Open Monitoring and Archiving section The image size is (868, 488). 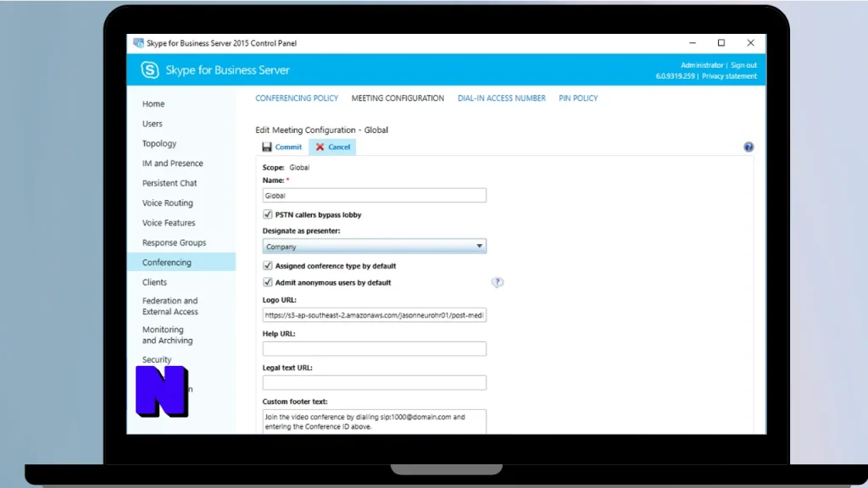[167, 335]
